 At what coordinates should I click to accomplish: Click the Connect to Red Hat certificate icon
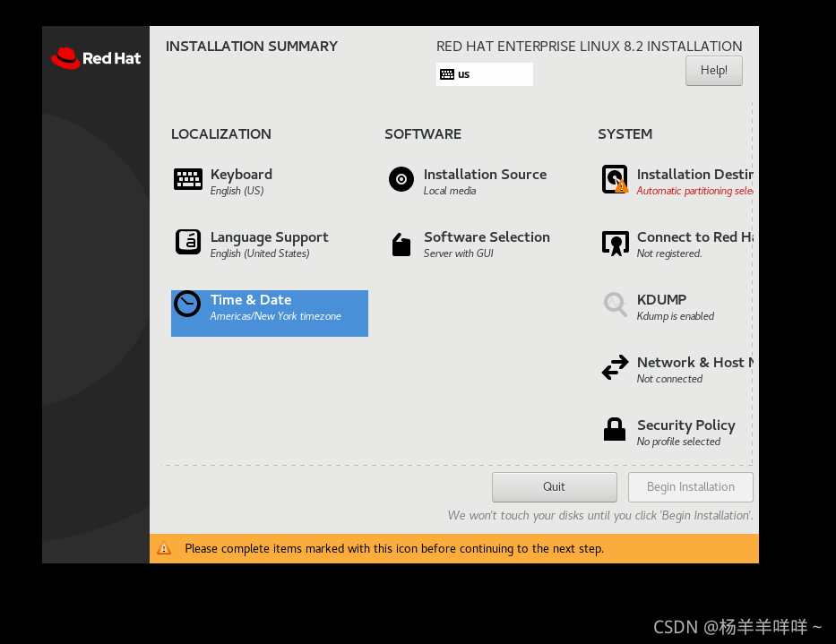click(x=616, y=243)
